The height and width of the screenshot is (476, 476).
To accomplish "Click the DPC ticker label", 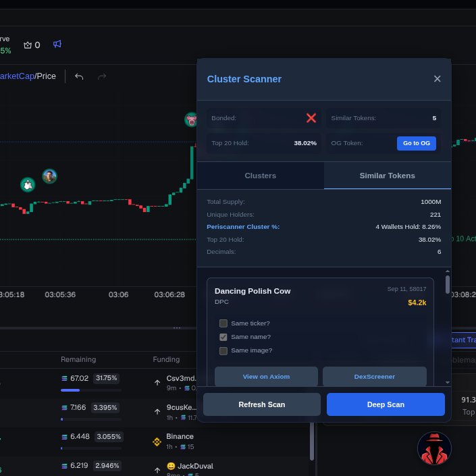I will click(221, 302).
